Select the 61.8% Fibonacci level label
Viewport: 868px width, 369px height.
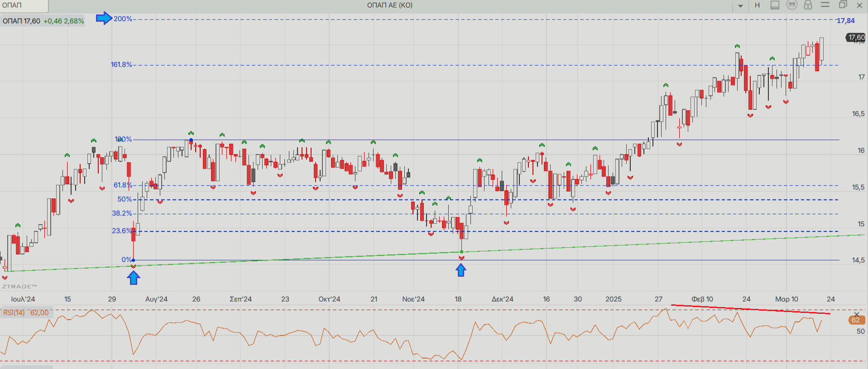(x=123, y=185)
